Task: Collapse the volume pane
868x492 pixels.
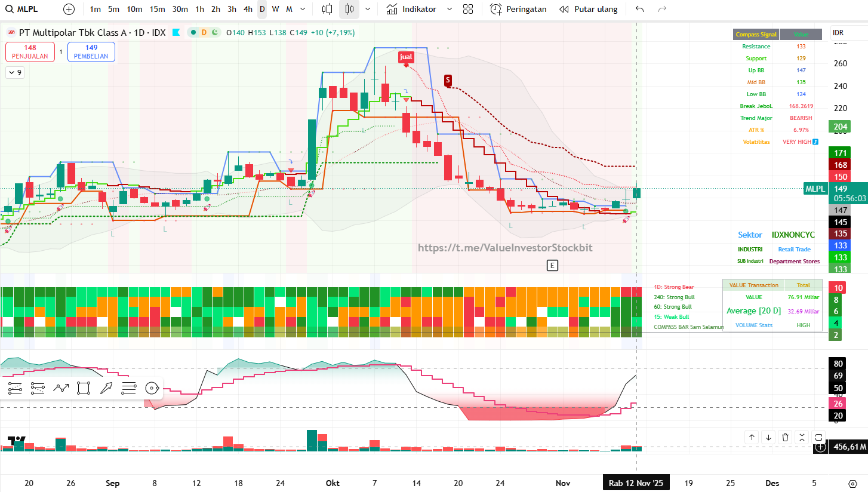Action: (x=802, y=437)
